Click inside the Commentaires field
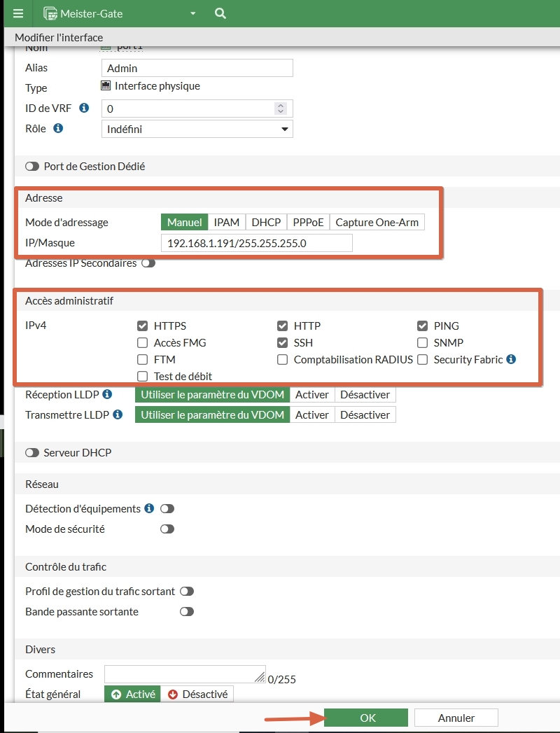The height and width of the screenshot is (733, 560). coord(182,673)
